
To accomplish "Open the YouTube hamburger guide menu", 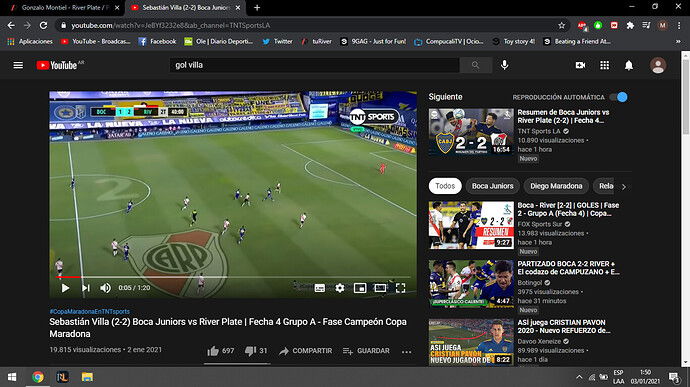I will [18, 65].
